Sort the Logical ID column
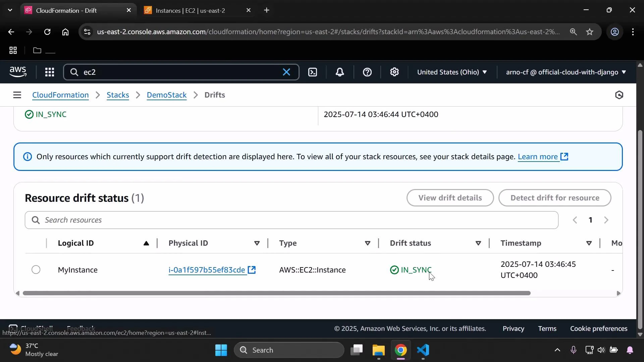This screenshot has width=644, height=362. [147, 243]
